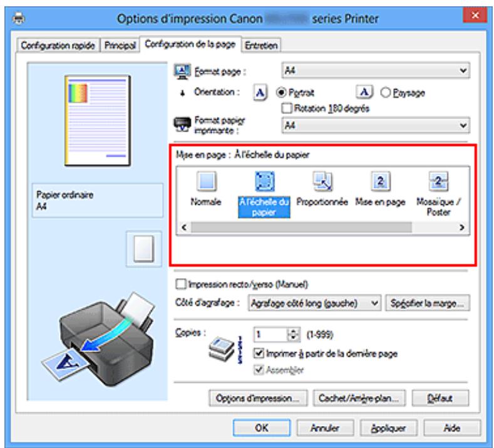Click the Copies range text (1-999)

point(320,334)
